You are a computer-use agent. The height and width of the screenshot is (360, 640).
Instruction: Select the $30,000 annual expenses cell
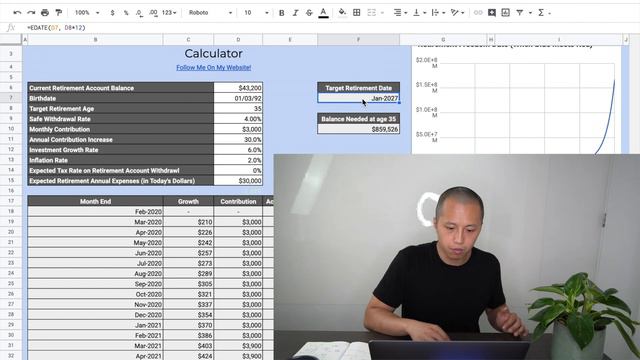[x=238, y=180]
